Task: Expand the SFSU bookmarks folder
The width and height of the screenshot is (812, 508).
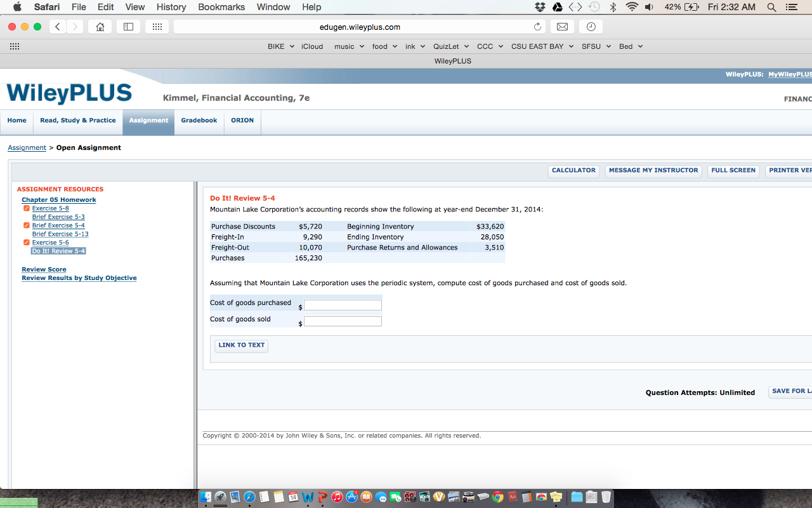Action: tap(596, 46)
